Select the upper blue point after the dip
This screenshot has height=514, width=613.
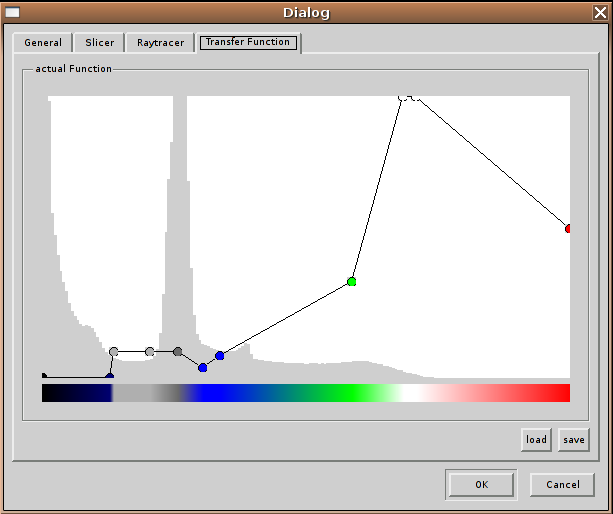click(x=220, y=355)
